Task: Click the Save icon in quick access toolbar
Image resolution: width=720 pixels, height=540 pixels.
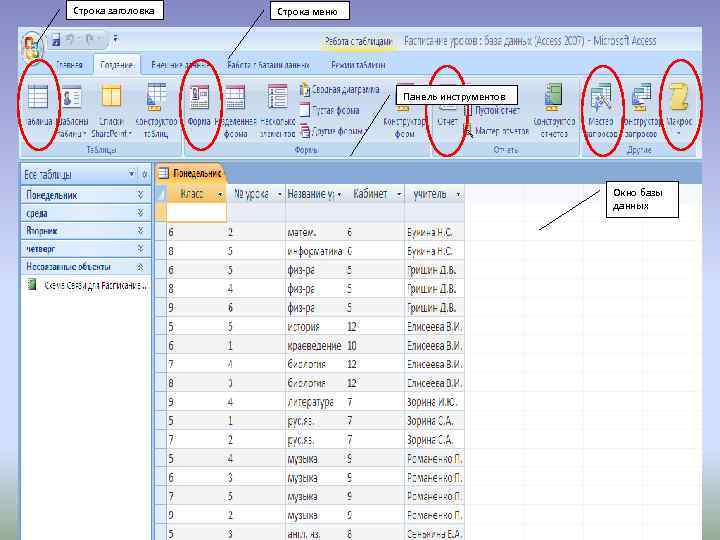Action: tap(56, 40)
